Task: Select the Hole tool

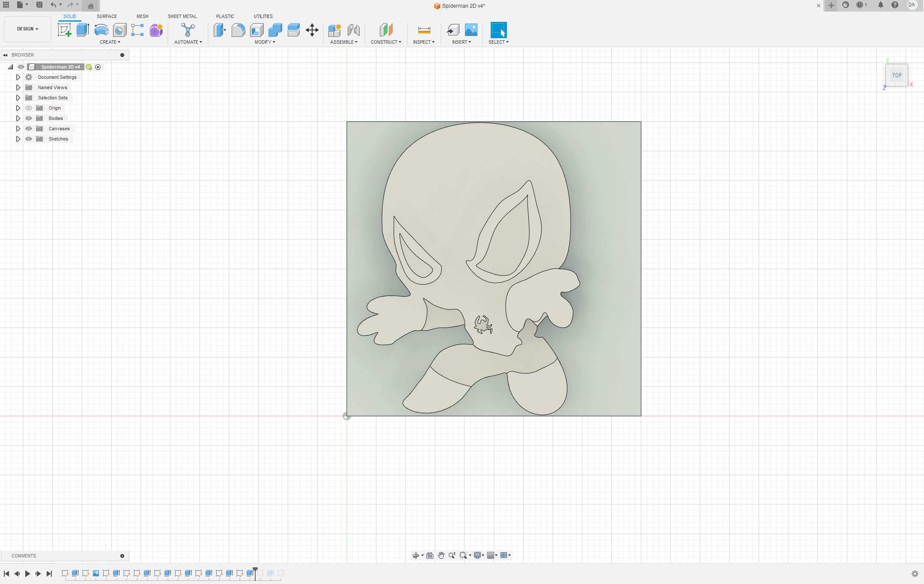Action: (x=119, y=30)
